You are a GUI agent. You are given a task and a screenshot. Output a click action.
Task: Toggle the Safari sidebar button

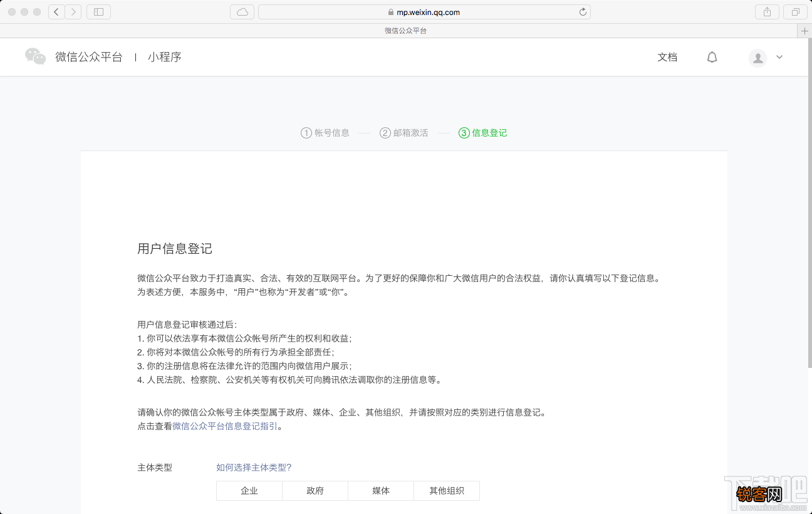tap(98, 12)
